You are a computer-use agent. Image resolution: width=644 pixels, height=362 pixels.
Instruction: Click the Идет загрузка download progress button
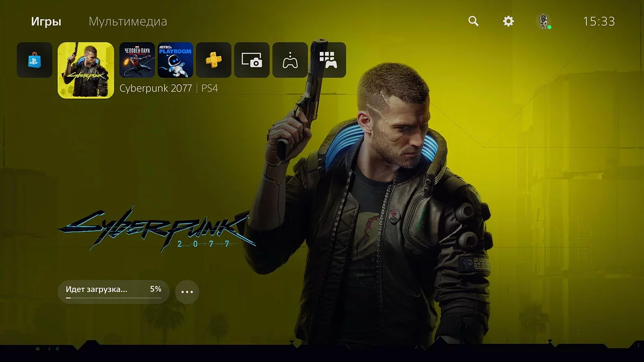tap(114, 292)
